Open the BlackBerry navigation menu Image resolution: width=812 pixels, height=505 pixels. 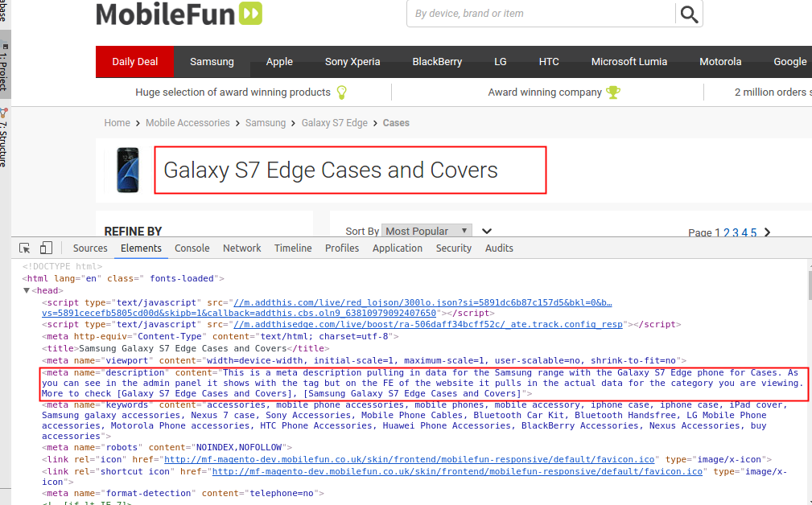tap(437, 62)
